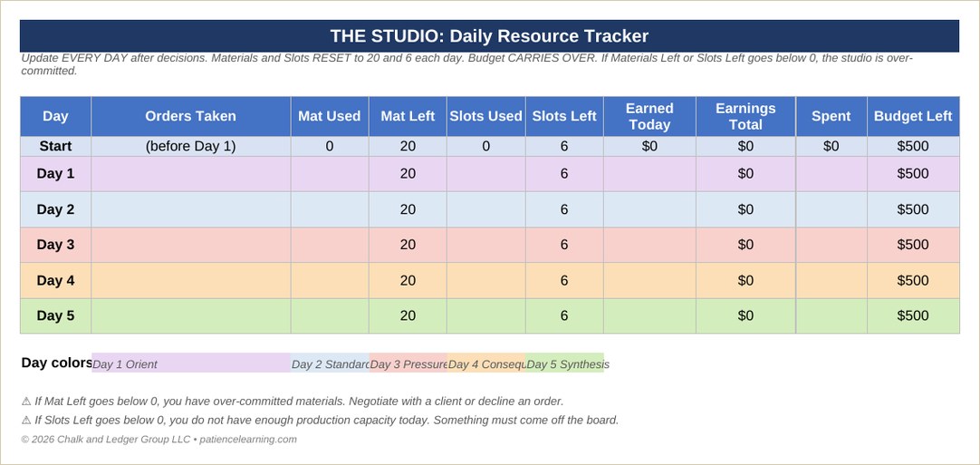The image size is (980, 465).
Task: Click the 'Day 1' row label
Action: point(55,174)
